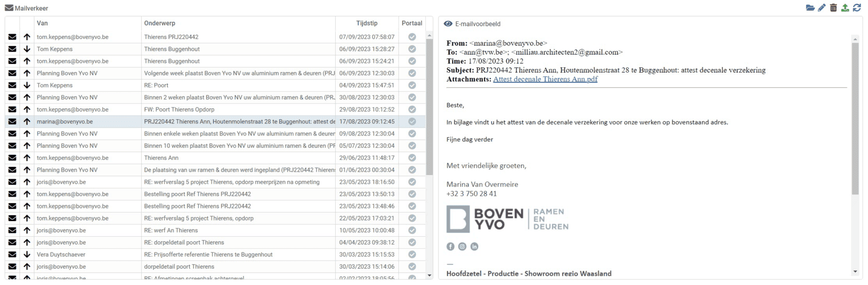Toggle portal checkmark for Thierens PRJ220442 mail
The width and height of the screenshot is (868, 285).
point(412,37)
